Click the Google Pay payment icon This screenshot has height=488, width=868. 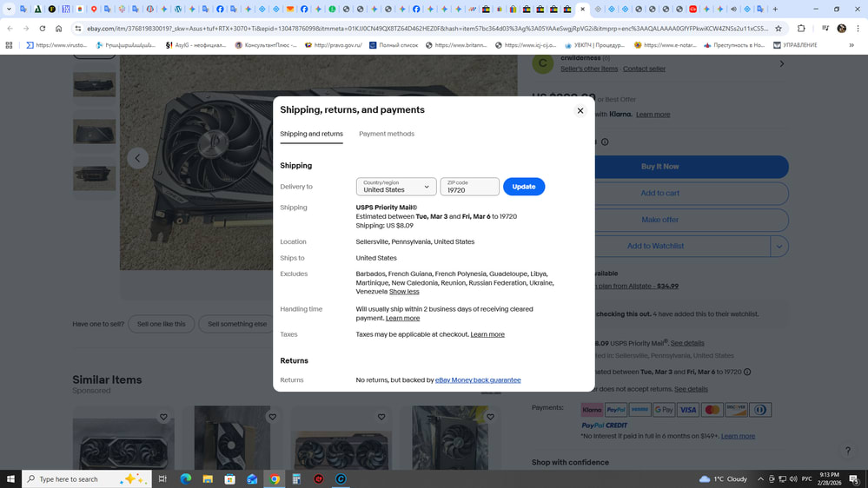pyautogui.click(x=664, y=410)
